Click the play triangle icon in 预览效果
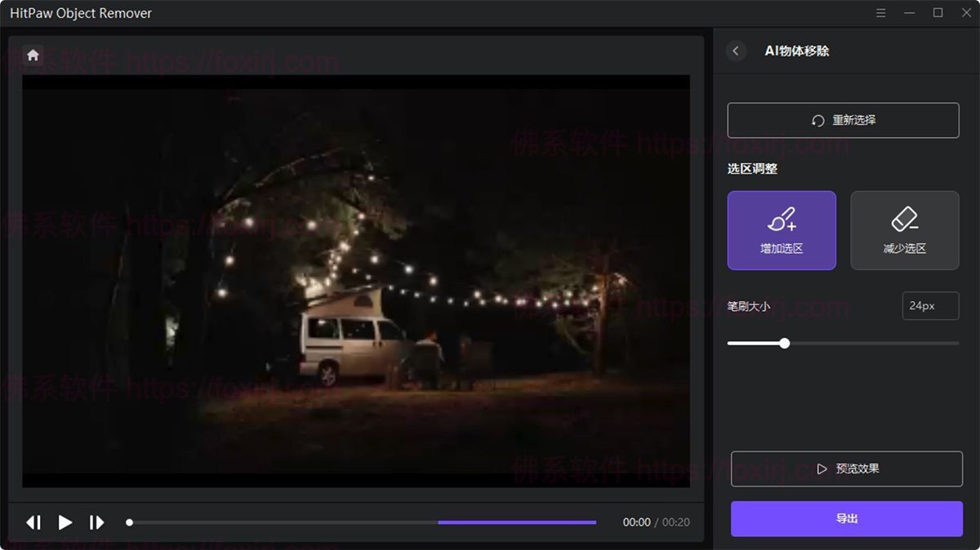 (822, 468)
